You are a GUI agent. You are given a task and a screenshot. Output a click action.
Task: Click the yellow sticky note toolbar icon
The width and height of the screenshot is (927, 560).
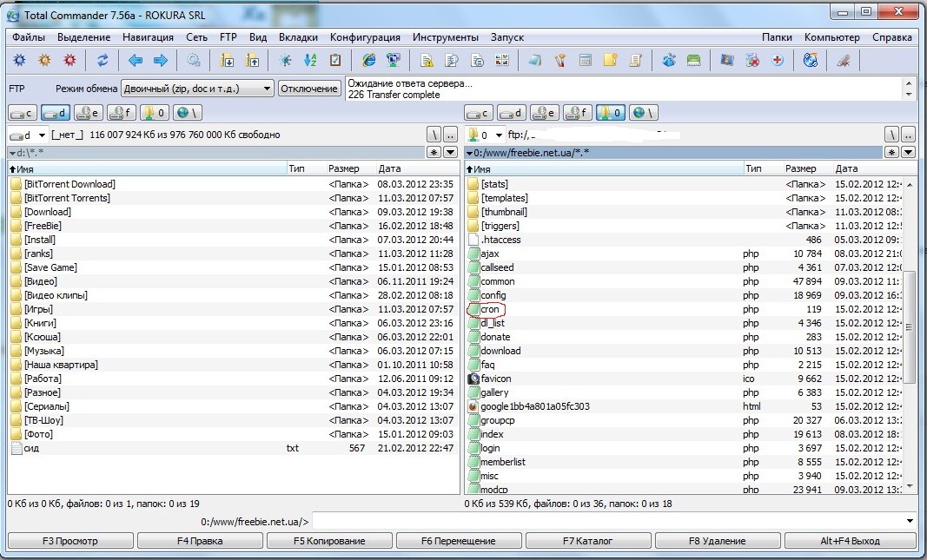611,61
